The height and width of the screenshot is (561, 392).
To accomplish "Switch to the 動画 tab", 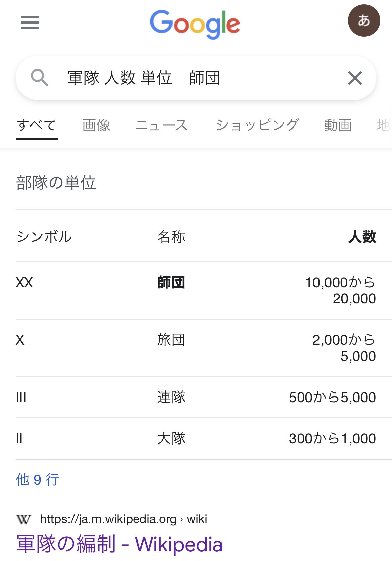I will (x=338, y=125).
